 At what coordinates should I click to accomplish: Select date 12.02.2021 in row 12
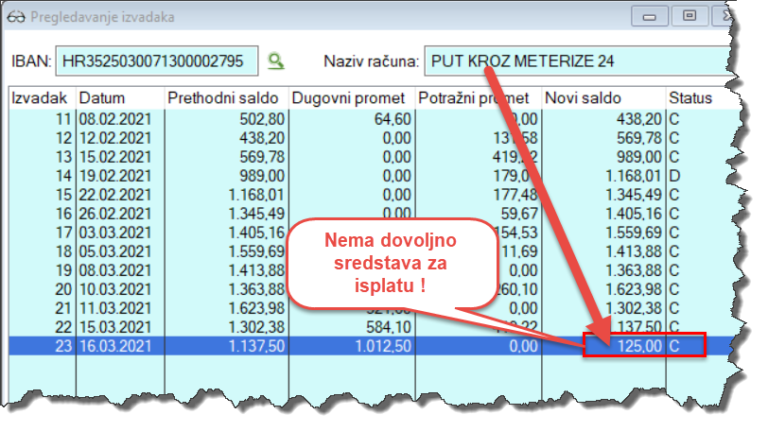click(116, 138)
